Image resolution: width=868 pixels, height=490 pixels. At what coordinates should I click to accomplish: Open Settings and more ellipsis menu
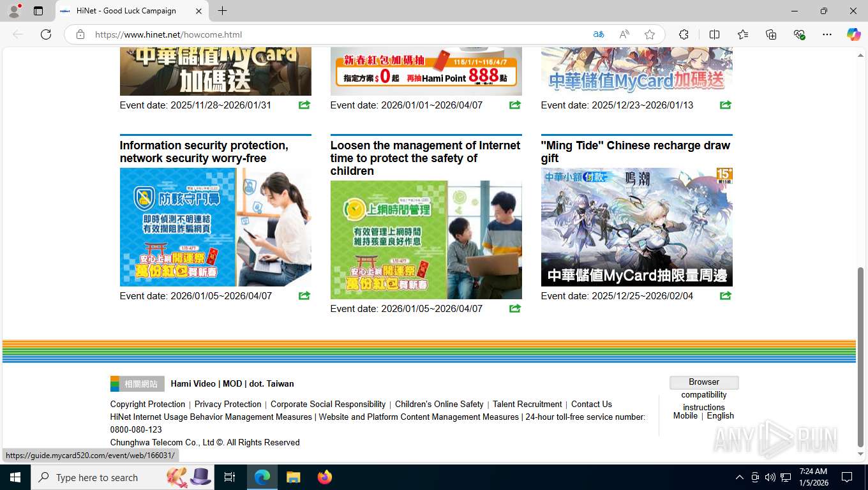pyautogui.click(x=827, y=34)
